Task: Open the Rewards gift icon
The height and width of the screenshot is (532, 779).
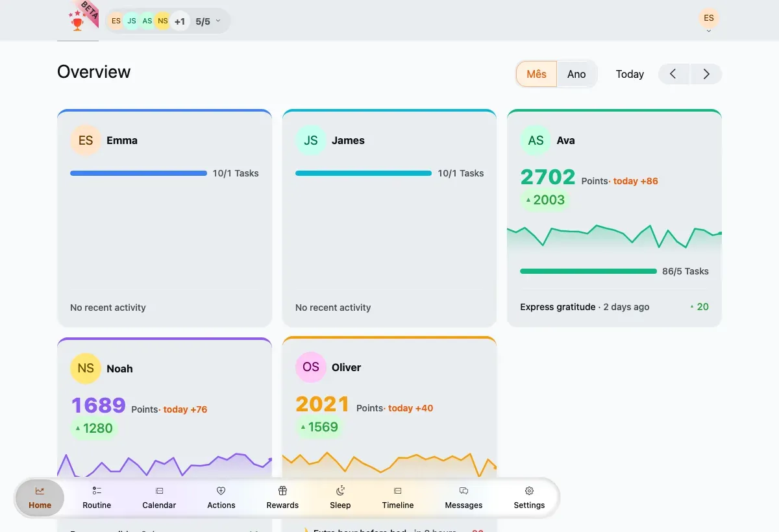Action: tap(282, 491)
